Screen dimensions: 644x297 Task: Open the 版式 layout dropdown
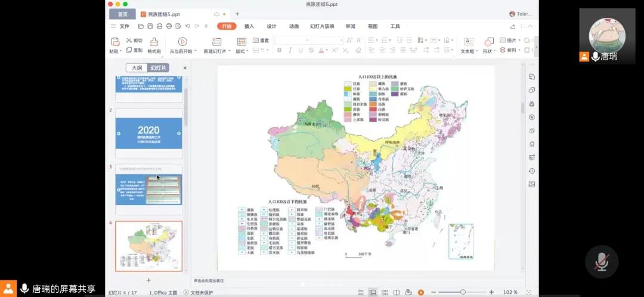(241, 51)
